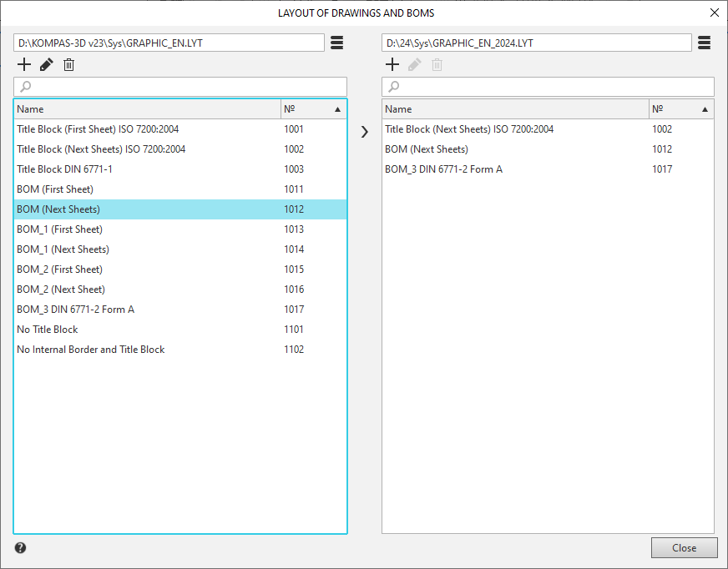Click the add layout plus icon in right panel

click(392, 65)
